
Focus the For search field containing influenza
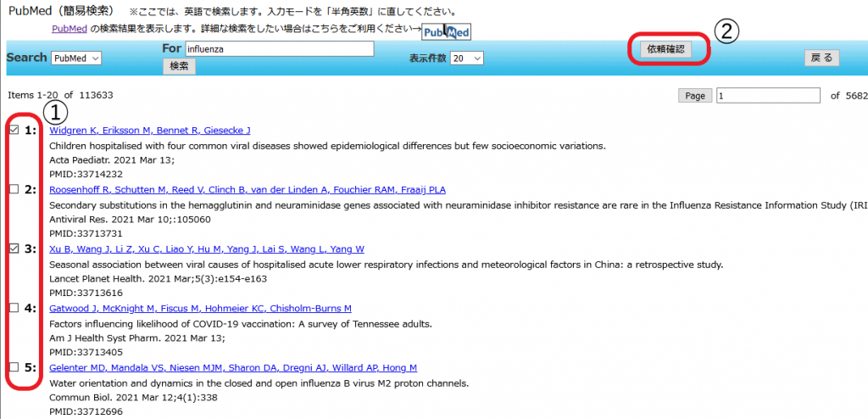[280, 49]
